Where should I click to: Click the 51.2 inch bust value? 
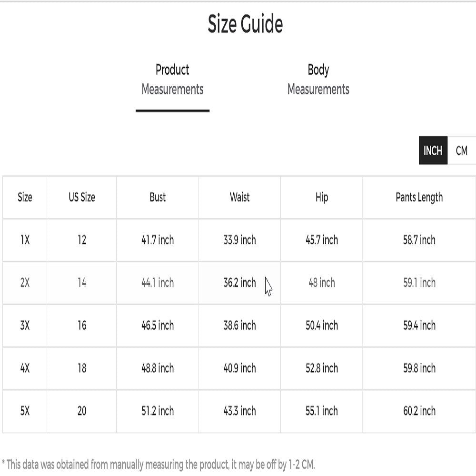coord(158,411)
